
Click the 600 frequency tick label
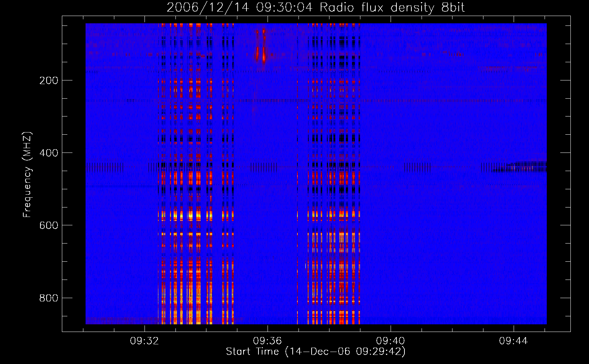[49, 225]
